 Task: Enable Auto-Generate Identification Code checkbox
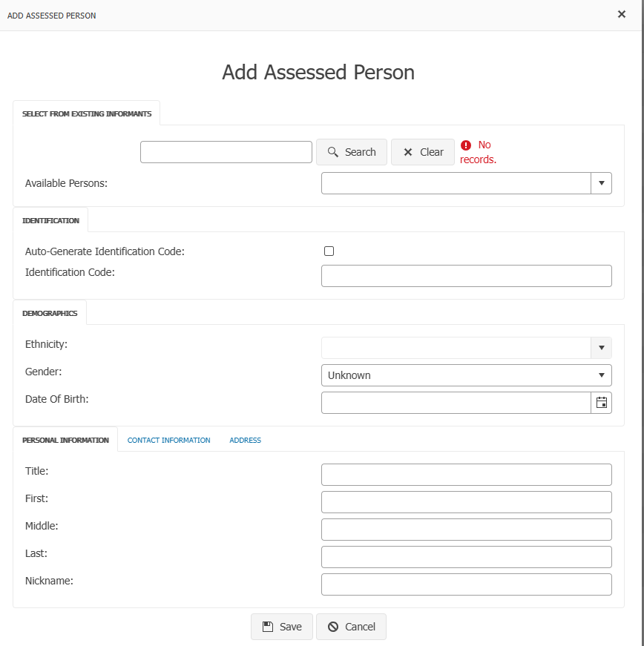tap(329, 251)
